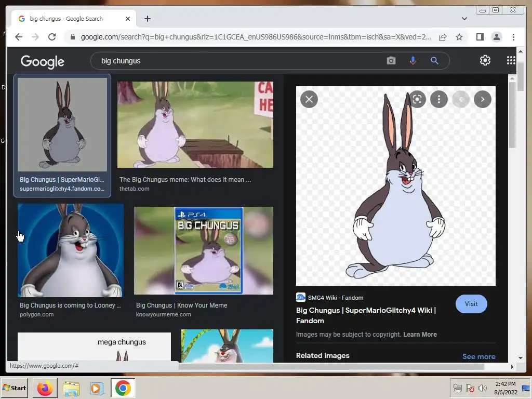This screenshot has height=399, width=532.
Task: Open the Google apps grid
Action: (x=511, y=60)
